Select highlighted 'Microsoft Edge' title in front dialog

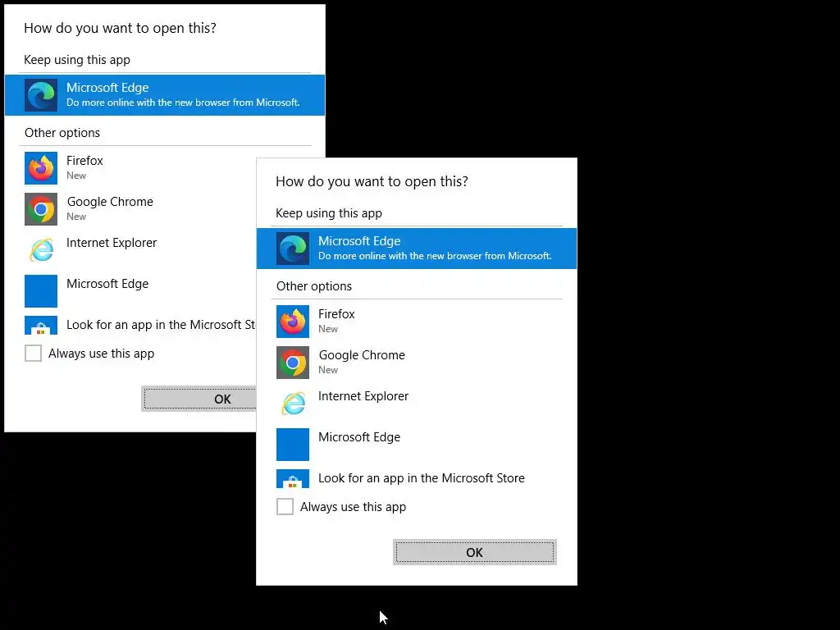tap(359, 241)
